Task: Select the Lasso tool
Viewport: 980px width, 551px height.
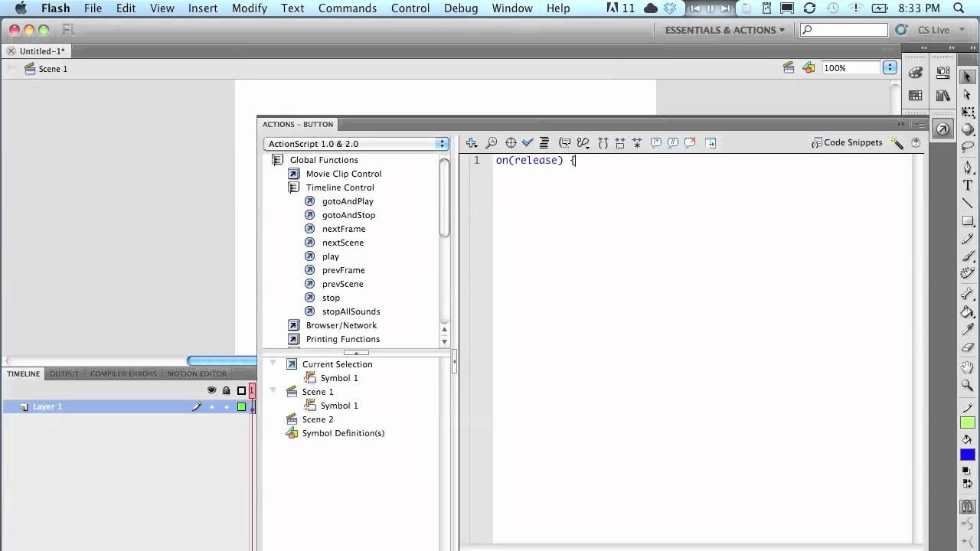Action: [968, 147]
